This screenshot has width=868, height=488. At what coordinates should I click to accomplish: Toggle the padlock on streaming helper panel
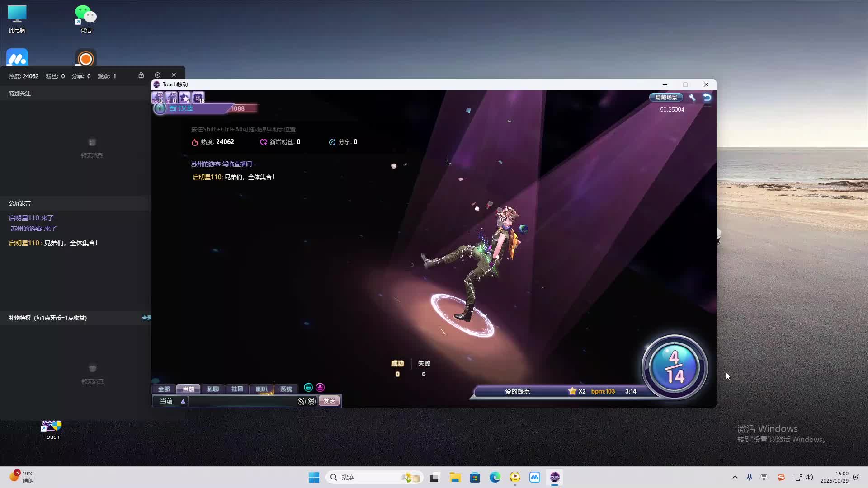pos(141,75)
